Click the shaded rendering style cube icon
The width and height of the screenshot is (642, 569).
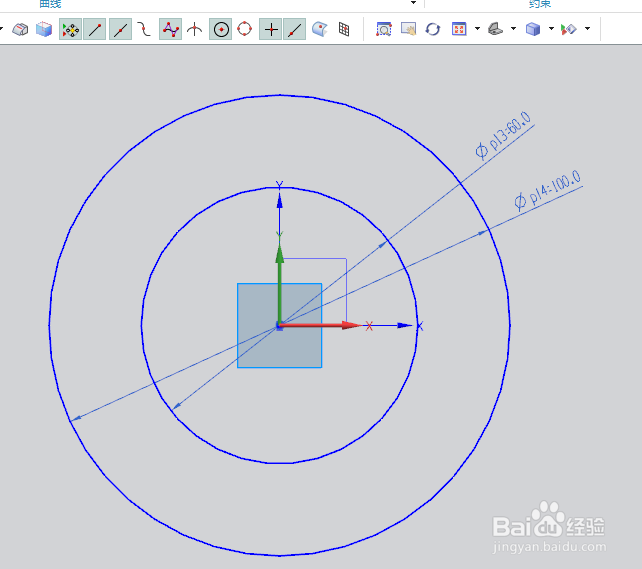533,29
